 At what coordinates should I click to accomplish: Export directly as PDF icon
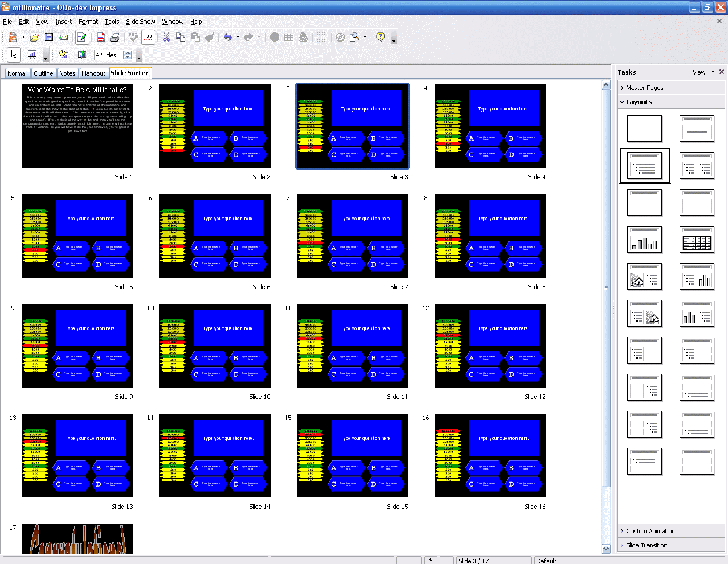click(101, 37)
